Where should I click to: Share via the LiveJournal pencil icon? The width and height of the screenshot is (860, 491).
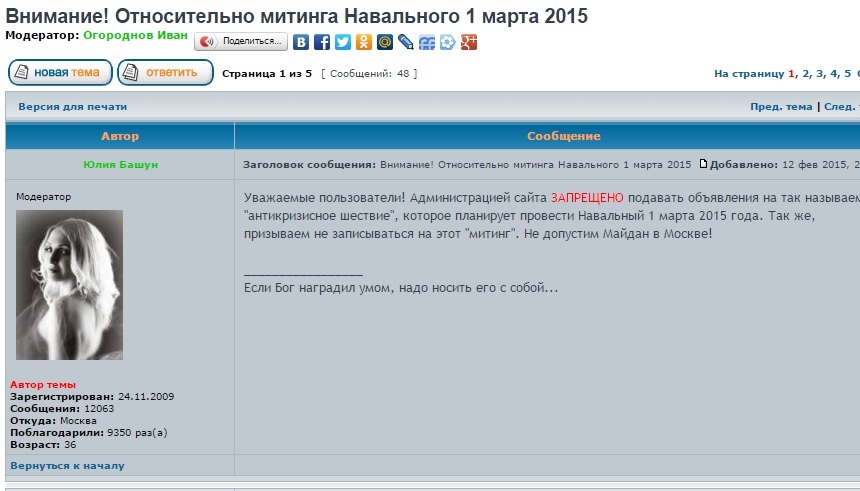(x=406, y=42)
